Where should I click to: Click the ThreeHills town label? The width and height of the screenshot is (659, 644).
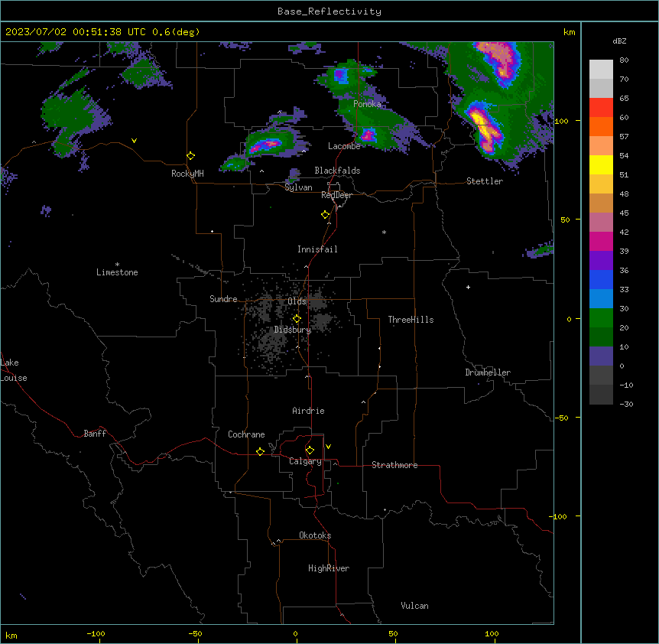coord(411,320)
